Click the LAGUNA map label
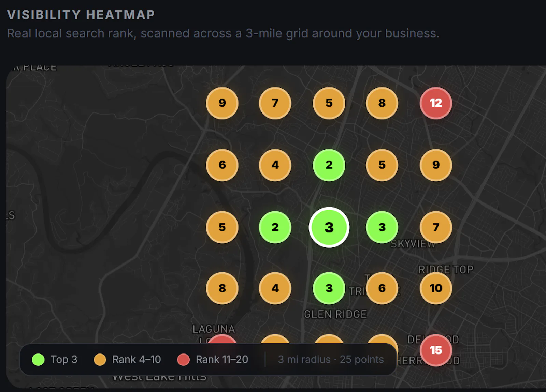 pos(214,329)
